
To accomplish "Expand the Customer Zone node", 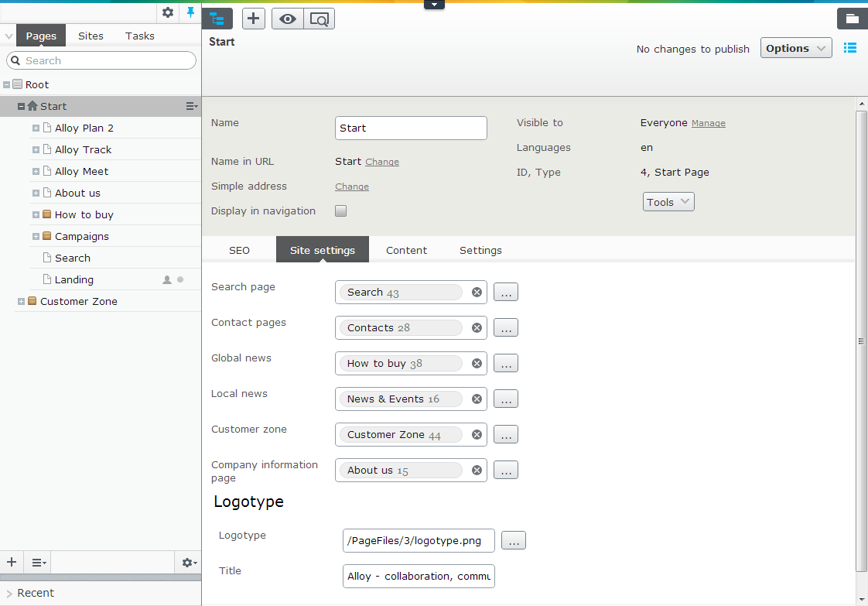I will click(x=21, y=301).
